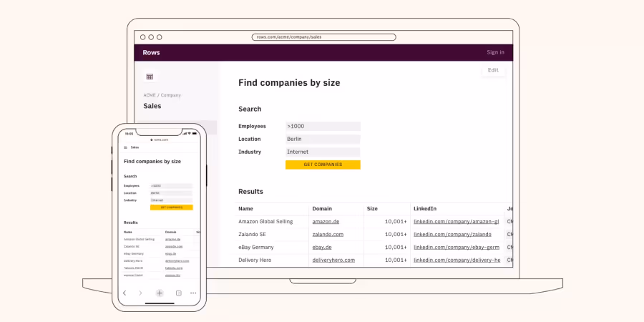
Task: Click the Delivery Hero cell on the laptop
Action: click(255, 260)
